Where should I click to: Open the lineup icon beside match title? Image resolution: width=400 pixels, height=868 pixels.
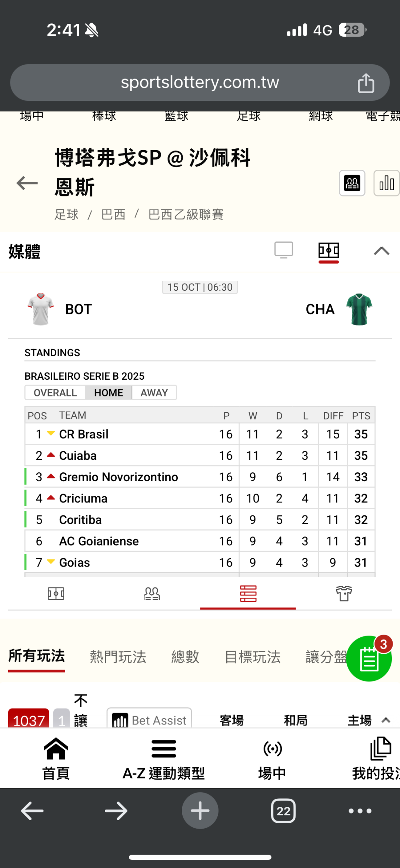352,183
